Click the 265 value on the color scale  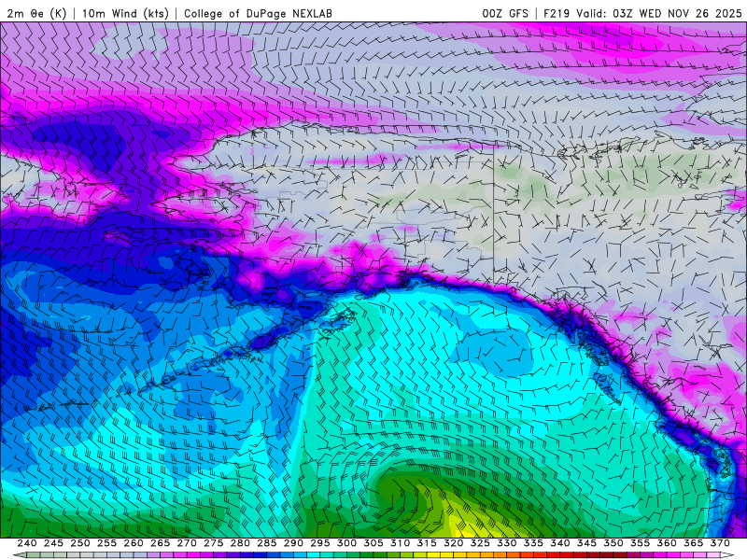(x=160, y=543)
